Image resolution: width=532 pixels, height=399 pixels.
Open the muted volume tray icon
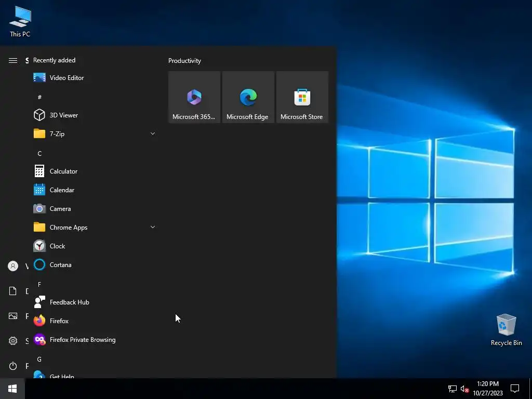click(464, 389)
